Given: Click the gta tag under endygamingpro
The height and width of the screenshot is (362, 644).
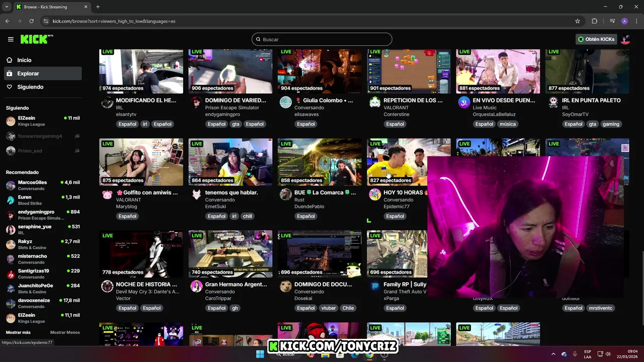Looking at the screenshot, I should click(235, 124).
